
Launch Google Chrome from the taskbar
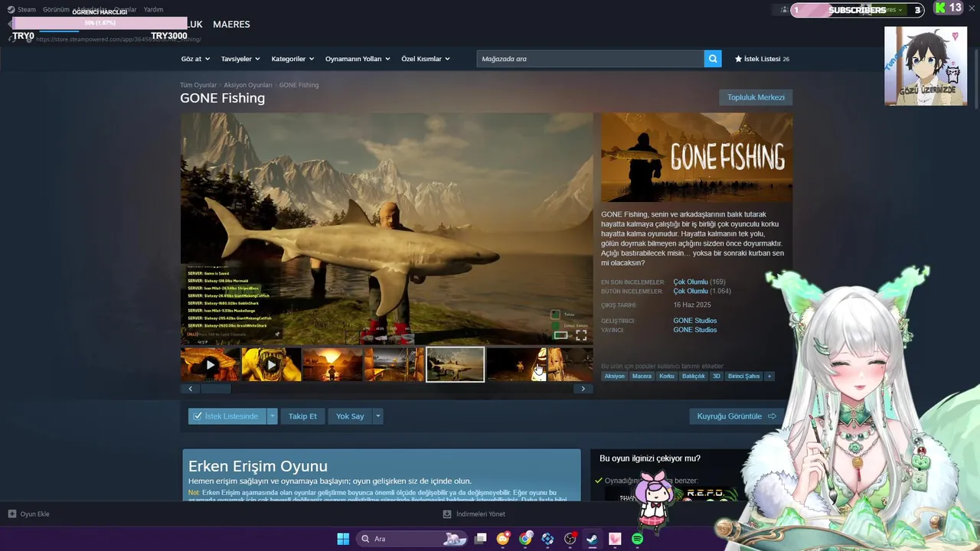[525, 539]
